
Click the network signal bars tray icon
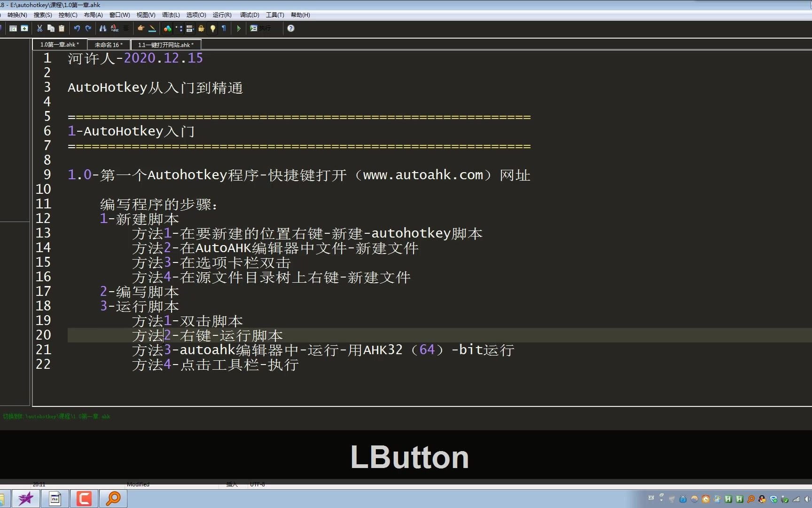tap(796, 499)
